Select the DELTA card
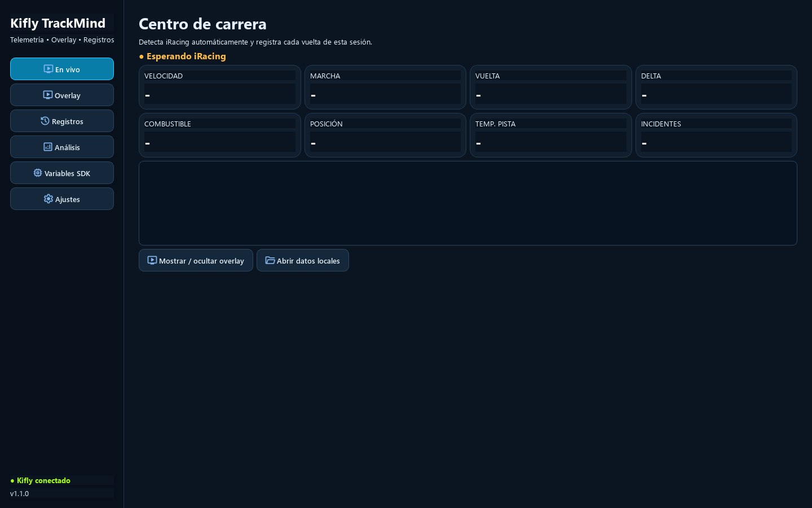 (x=716, y=87)
